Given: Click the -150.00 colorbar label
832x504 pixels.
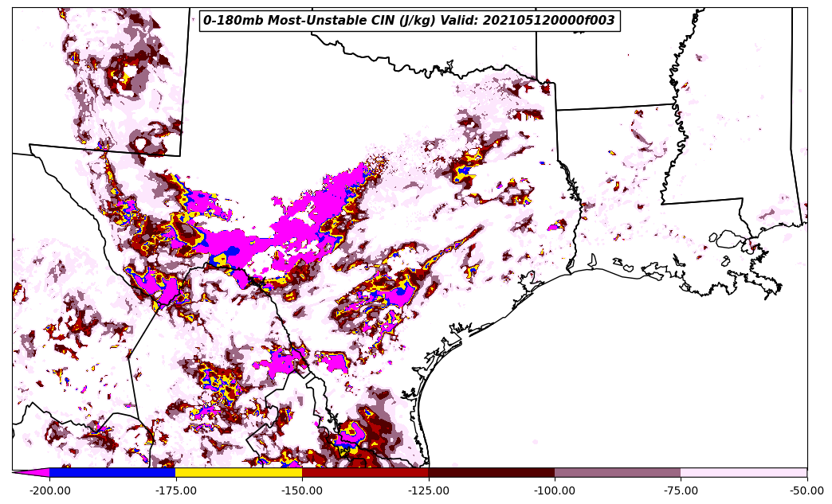Looking at the screenshot, I should pyautogui.click(x=302, y=490).
